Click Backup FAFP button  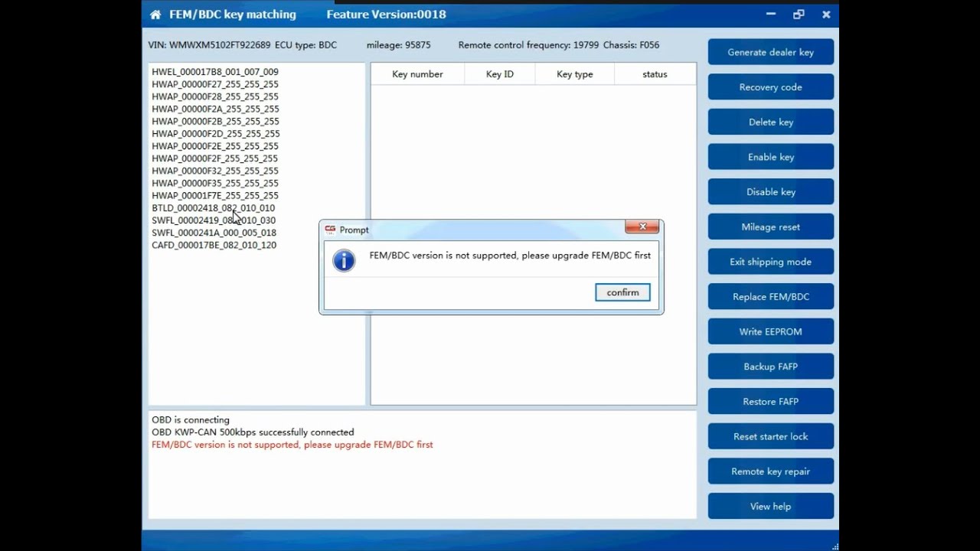pyautogui.click(x=770, y=367)
